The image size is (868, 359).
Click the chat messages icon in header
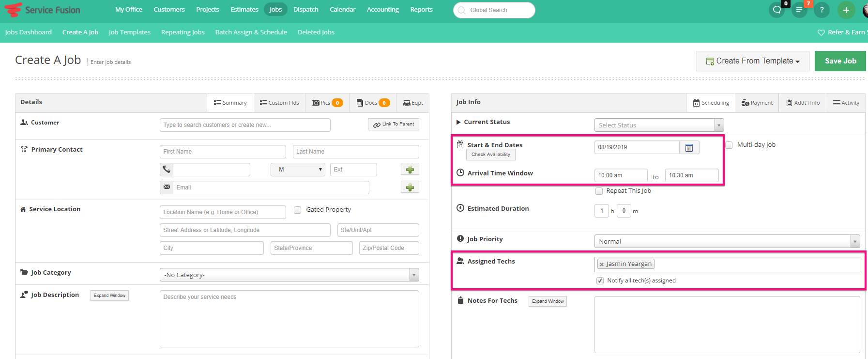(777, 10)
